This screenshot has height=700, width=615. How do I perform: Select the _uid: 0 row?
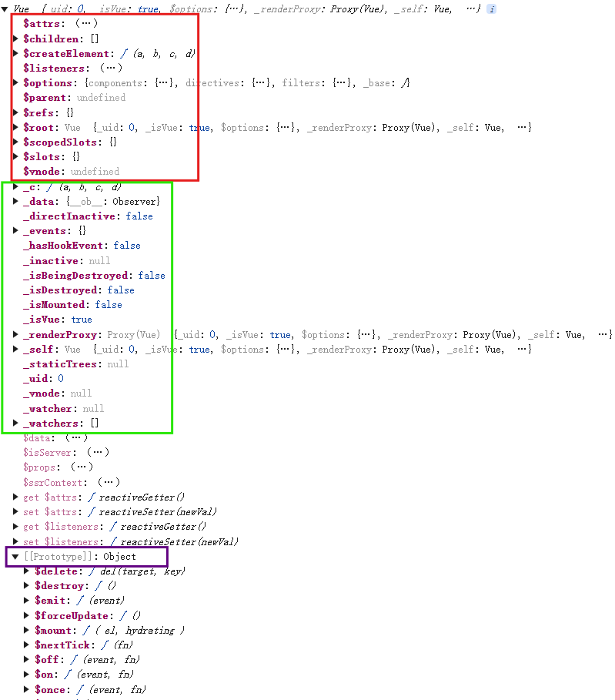coord(43,379)
